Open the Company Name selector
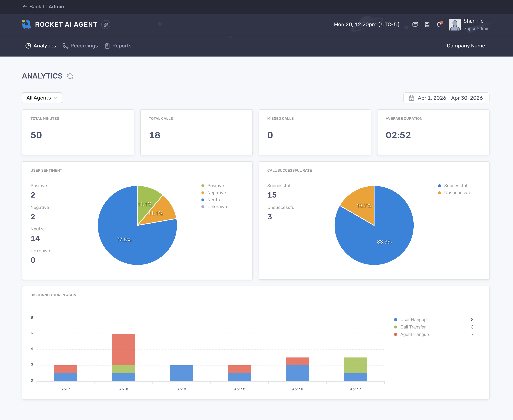This screenshot has width=513, height=420. point(466,46)
